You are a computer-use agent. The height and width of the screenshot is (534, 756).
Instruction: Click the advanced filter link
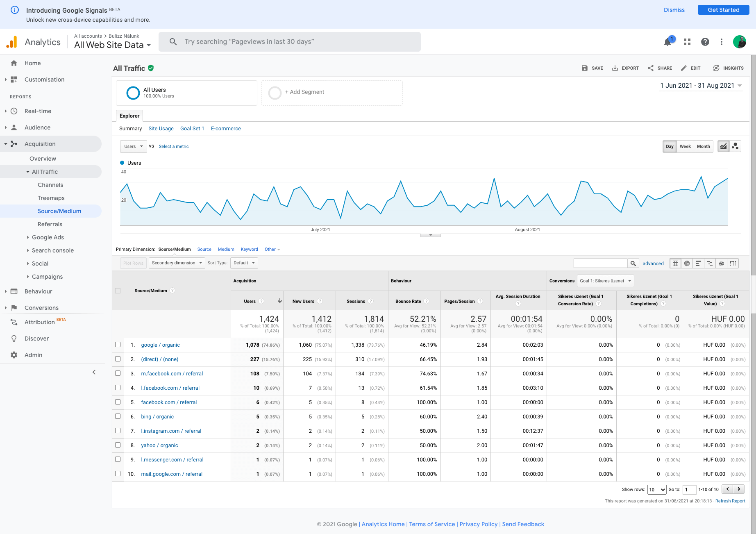(x=653, y=264)
